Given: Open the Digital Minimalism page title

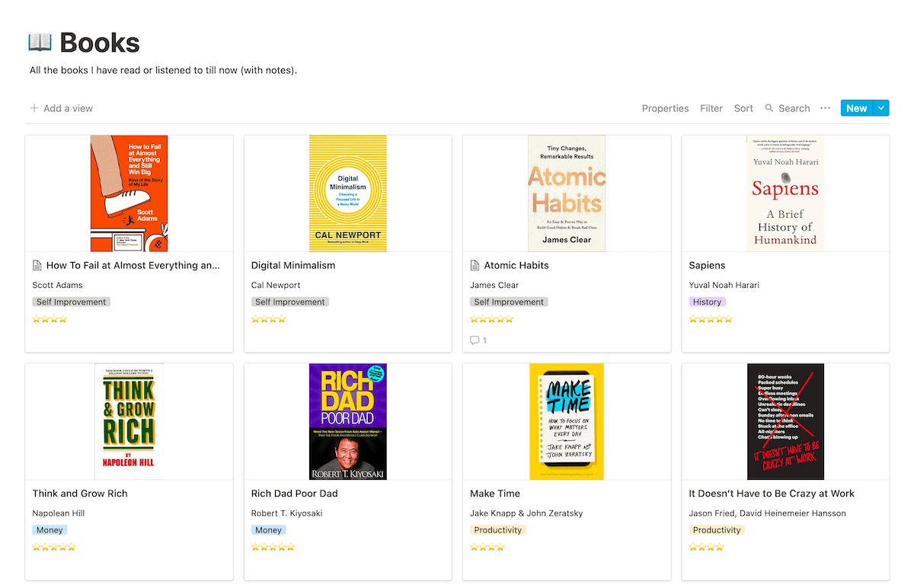Looking at the screenshot, I should point(293,265).
